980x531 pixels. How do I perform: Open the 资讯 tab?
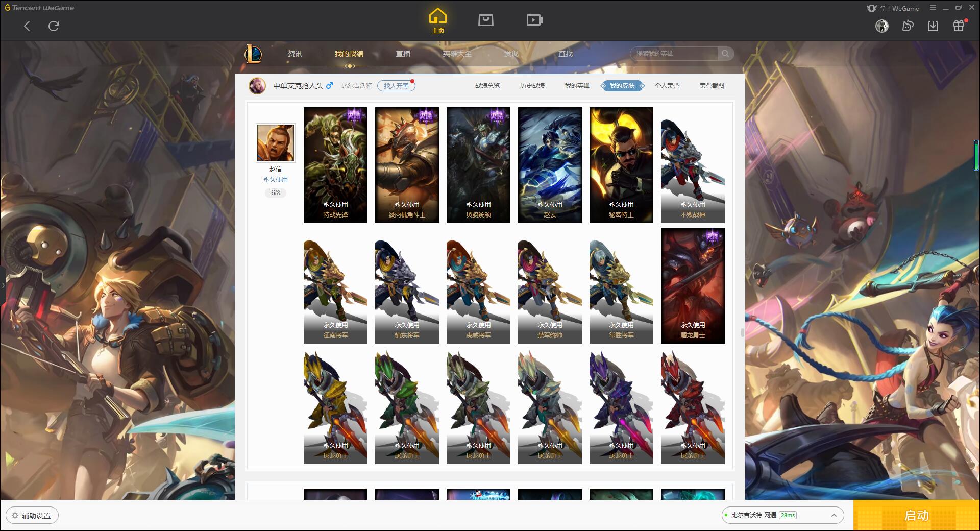295,54
